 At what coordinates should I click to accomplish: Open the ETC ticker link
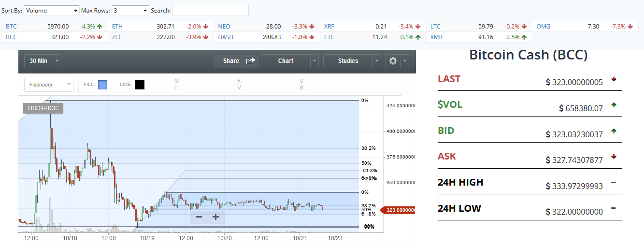click(329, 37)
